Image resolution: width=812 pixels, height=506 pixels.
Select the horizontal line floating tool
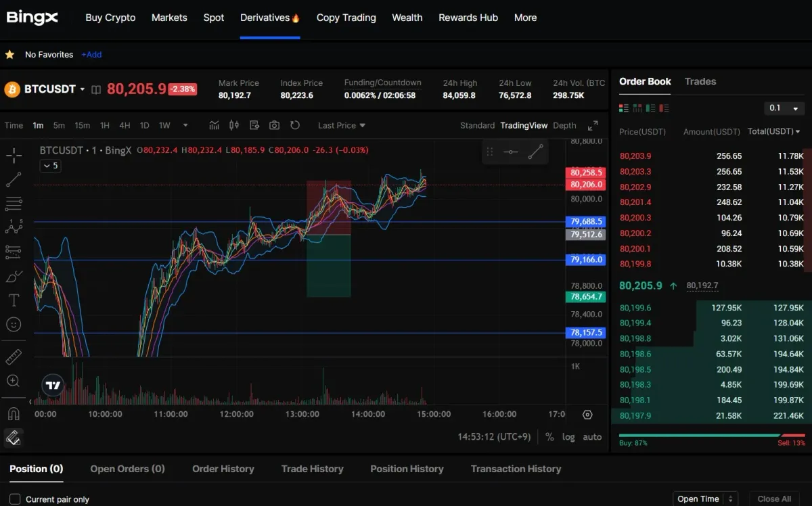tap(511, 152)
